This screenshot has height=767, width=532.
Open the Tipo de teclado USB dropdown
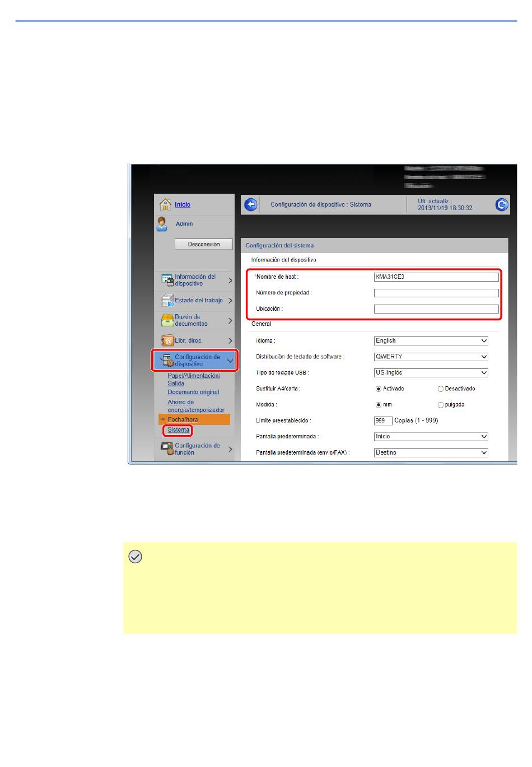[x=431, y=372]
